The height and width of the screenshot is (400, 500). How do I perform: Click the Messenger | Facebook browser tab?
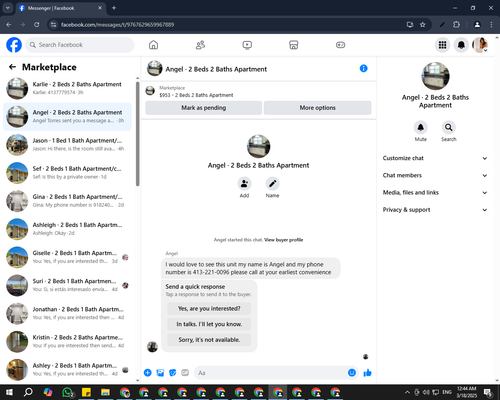(61, 8)
